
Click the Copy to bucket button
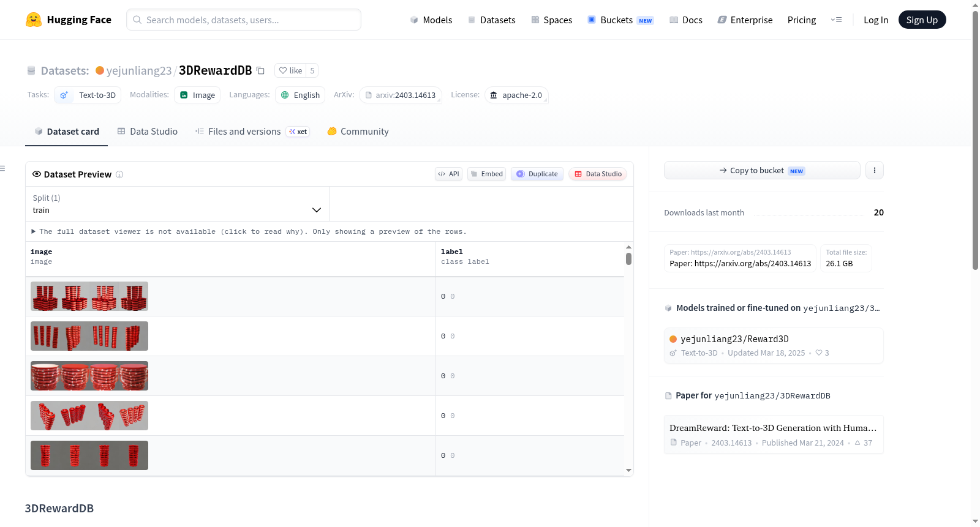tap(762, 170)
